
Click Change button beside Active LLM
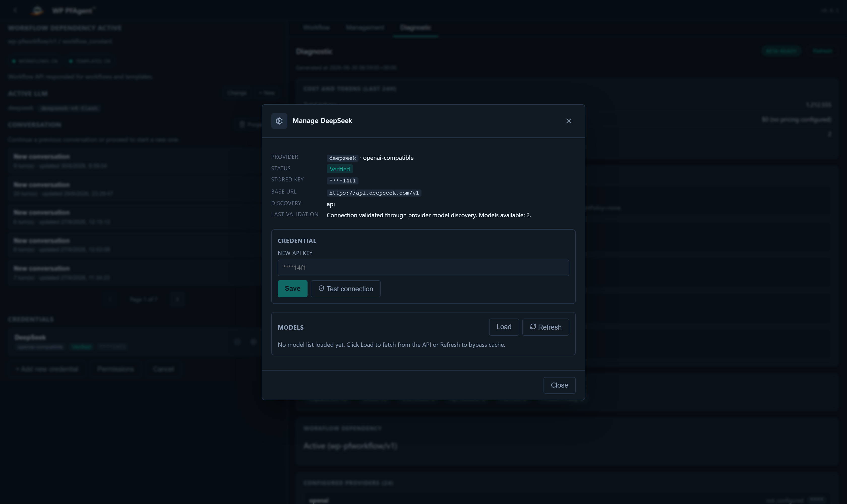(x=237, y=93)
